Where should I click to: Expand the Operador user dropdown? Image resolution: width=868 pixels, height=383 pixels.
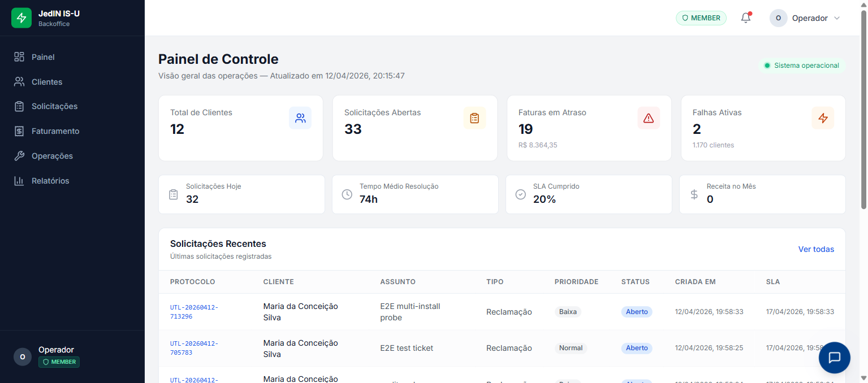point(805,18)
